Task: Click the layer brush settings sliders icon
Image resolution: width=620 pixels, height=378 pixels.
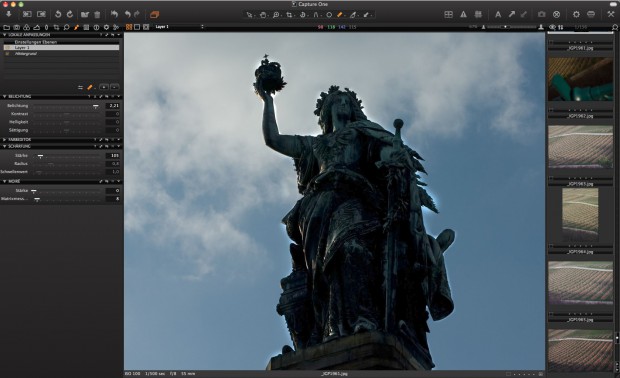Action: pyautogui.click(x=80, y=87)
